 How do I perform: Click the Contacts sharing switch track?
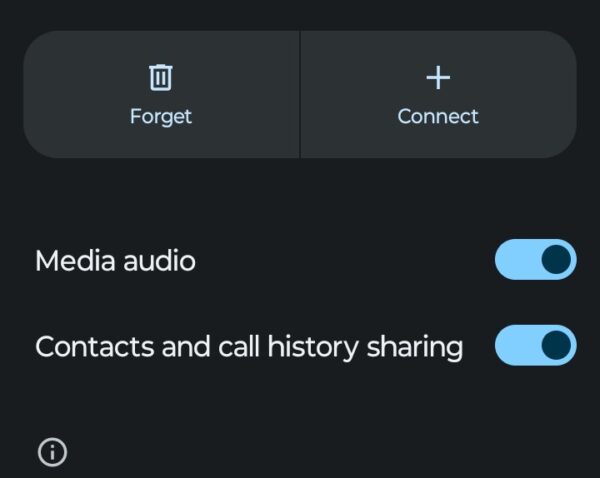point(515,346)
